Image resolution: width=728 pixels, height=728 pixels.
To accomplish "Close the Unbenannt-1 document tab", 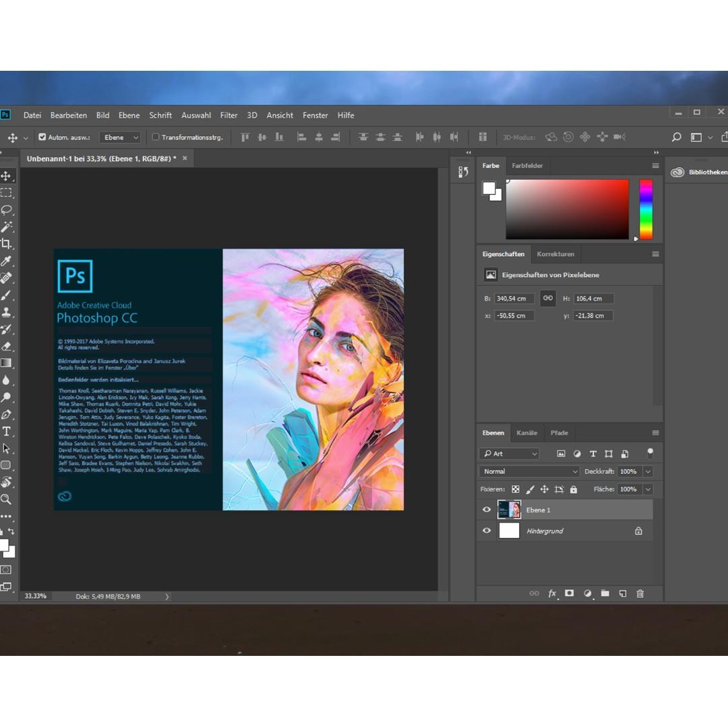I will (185, 158).
